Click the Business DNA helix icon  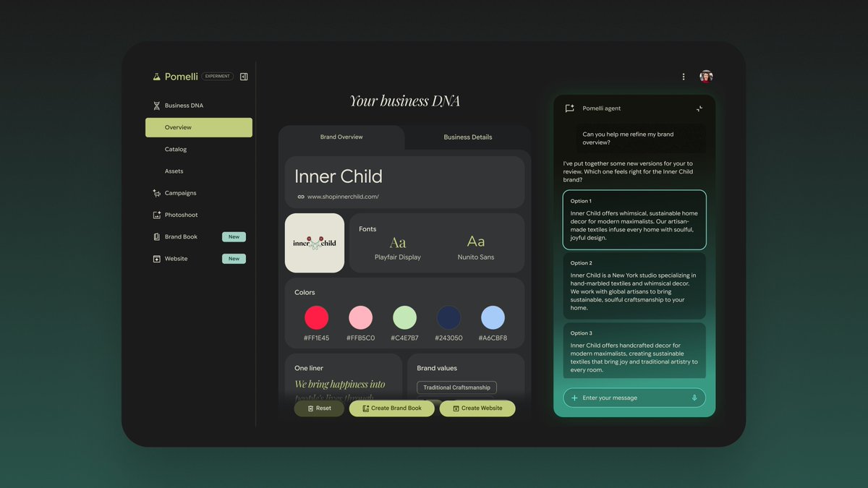click(156, 106)
